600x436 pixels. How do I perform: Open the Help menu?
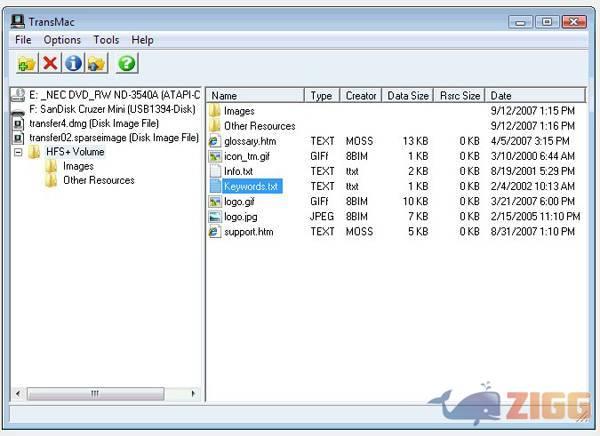(142, 40)
